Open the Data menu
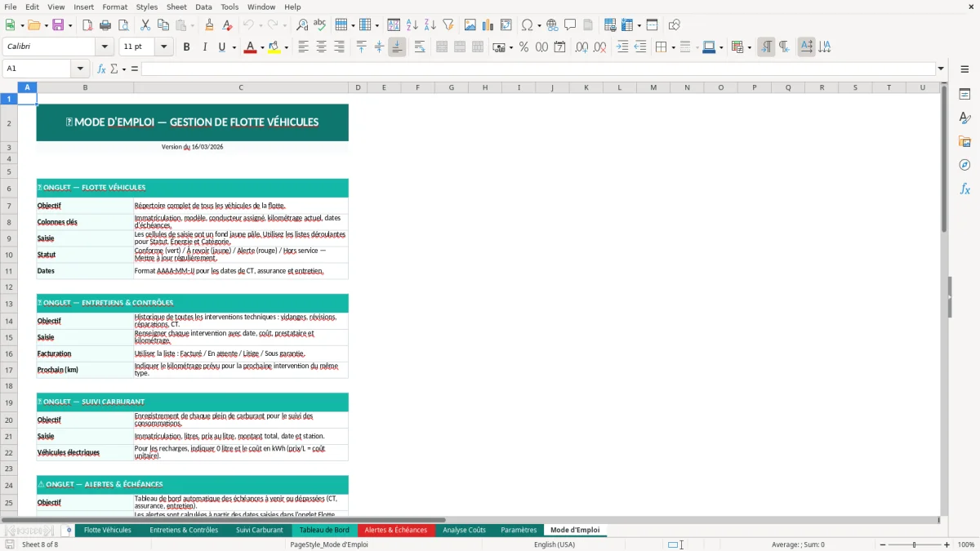This screenshot has width=980, height=551. tap(204, 7)
